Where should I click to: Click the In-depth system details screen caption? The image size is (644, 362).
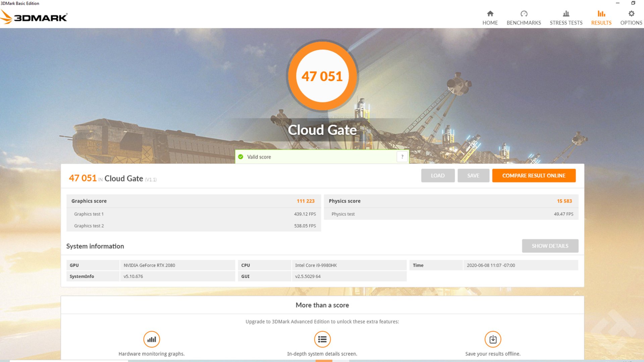pos(322,354)
